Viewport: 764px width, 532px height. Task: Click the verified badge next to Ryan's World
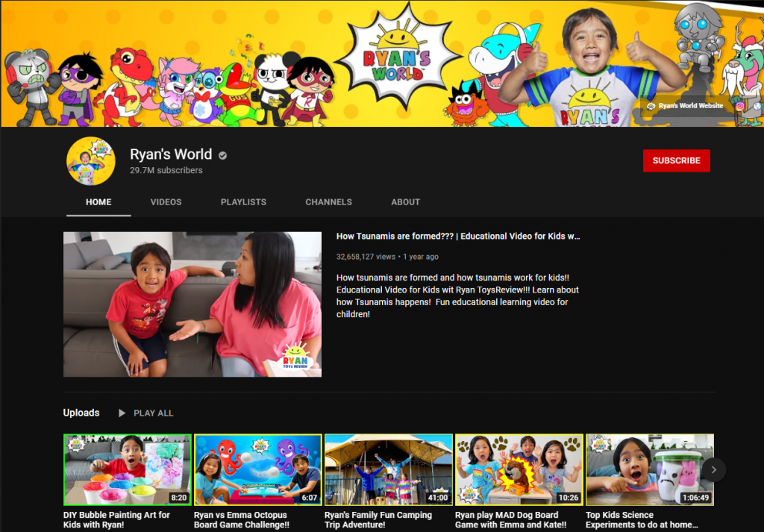pos(222,155)
